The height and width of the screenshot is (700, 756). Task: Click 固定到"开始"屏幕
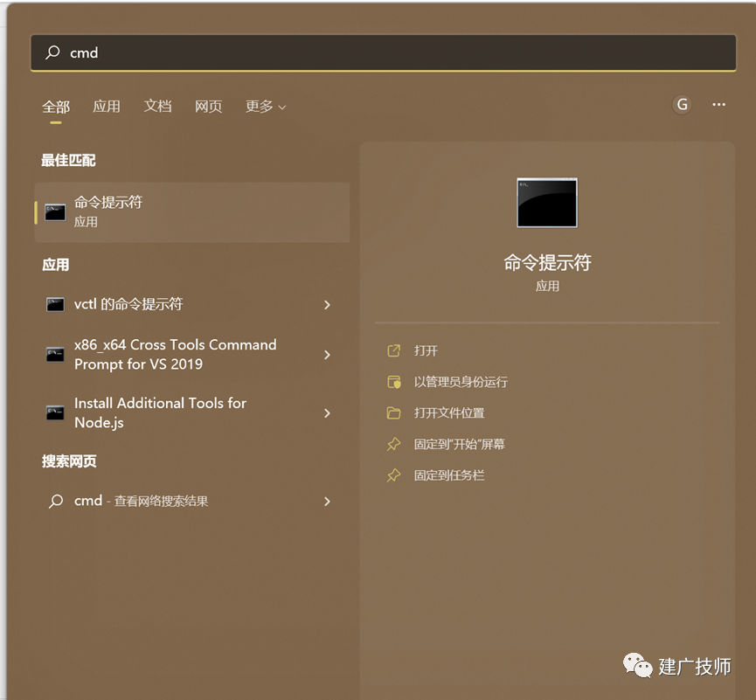pyautogui.click(x=460, y=444)
